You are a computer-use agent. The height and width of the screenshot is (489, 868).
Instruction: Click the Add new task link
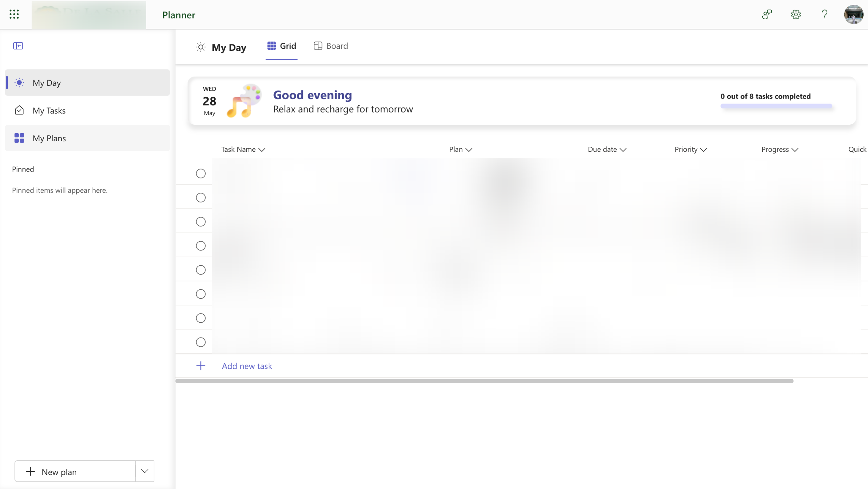coord(247,366)
